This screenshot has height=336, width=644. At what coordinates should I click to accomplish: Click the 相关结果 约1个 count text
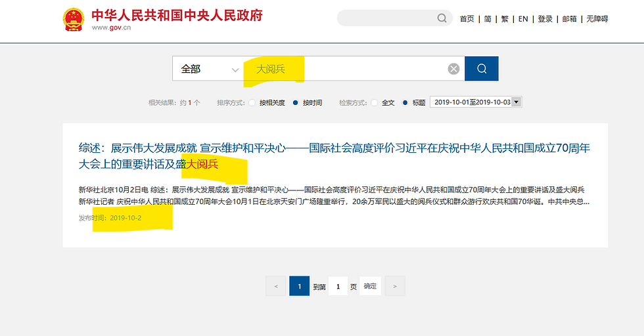pyautogui.click(x=174, y=102)
